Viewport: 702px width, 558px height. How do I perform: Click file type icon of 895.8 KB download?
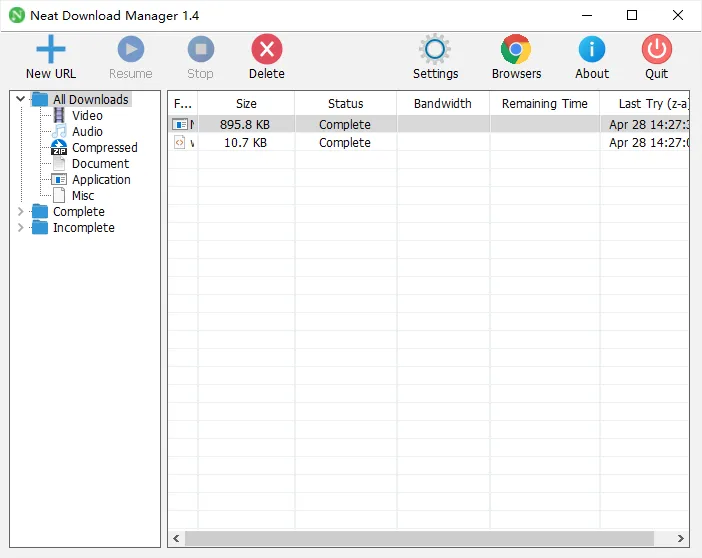[x=180, y=124]
